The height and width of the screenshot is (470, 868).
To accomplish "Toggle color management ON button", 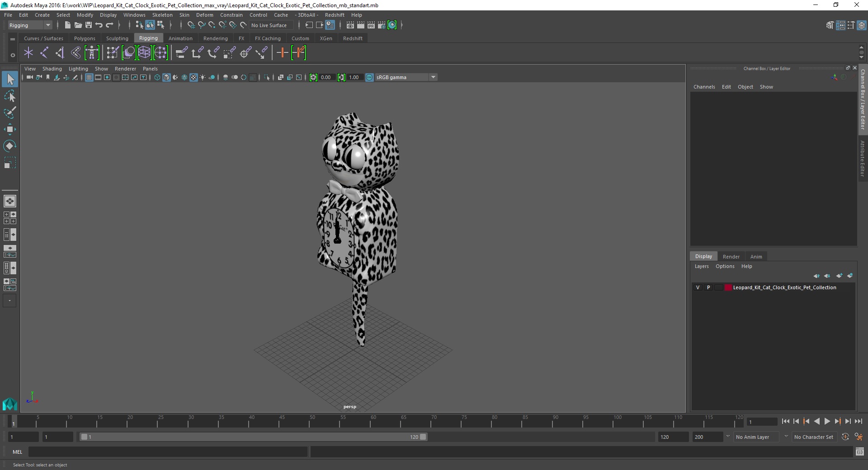I will (369, 77).
